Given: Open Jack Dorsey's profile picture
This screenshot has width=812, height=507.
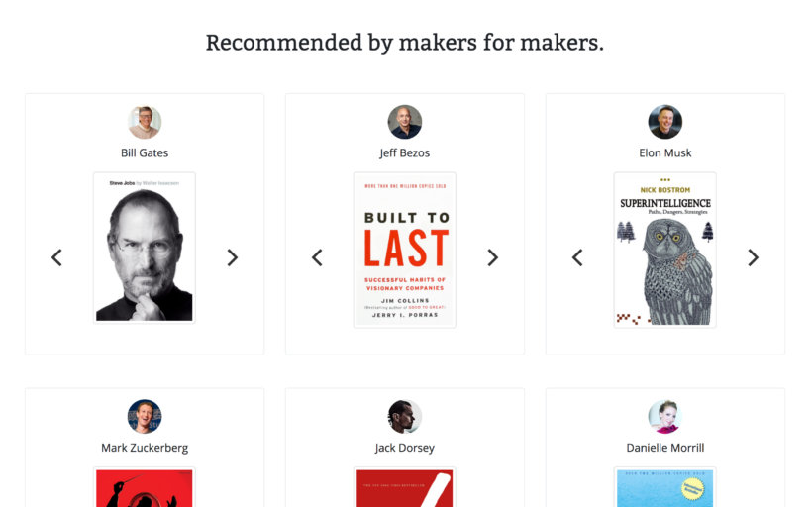Looking at the screenshot, I should click(405, 416).
